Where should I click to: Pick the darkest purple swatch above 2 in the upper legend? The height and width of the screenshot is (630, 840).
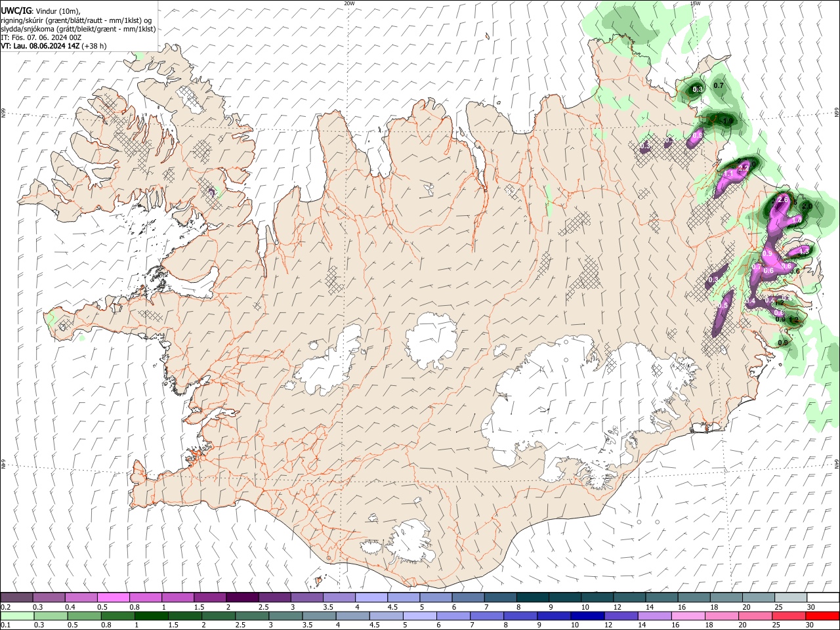(x=241, y=597)
